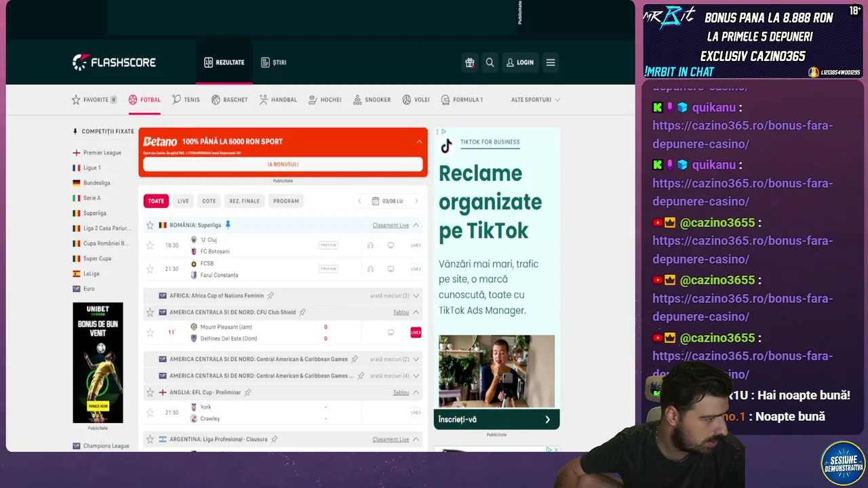The height and width of the screenshot is (488, 868).
Task: Select the PROGRAM filter
Action: (285, 201)
